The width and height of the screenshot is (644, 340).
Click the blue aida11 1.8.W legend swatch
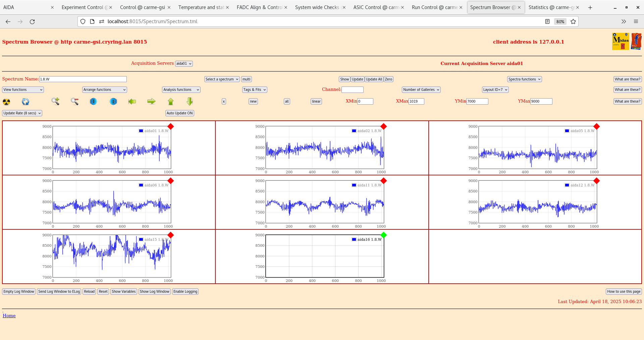pos(354,185)
